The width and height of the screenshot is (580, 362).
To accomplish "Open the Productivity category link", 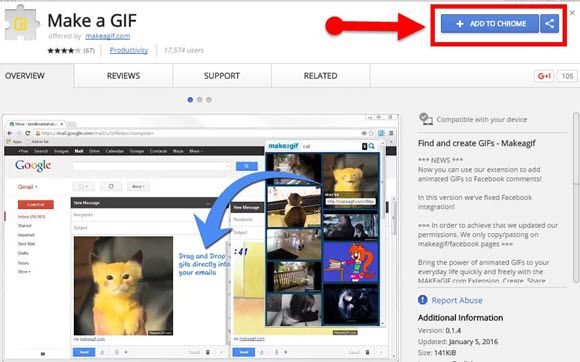I will [129, 50].
